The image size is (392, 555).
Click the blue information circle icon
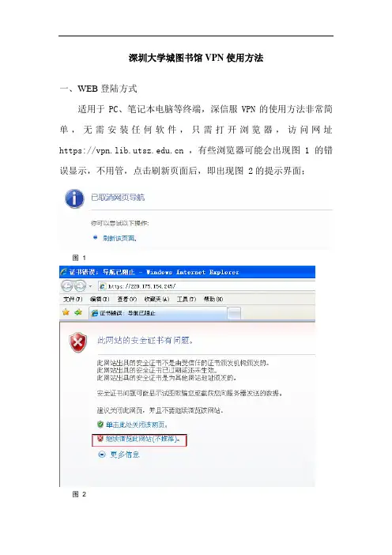pos(74,198)
